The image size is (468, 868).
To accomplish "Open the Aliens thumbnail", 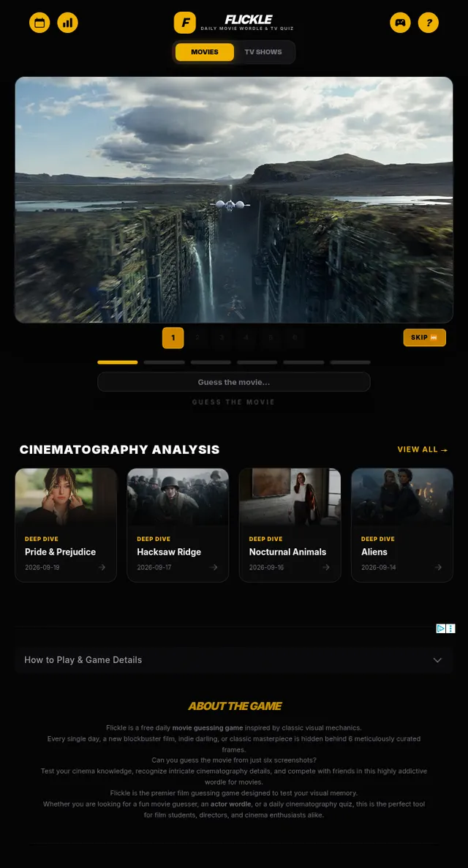I will tap(402, 496).
